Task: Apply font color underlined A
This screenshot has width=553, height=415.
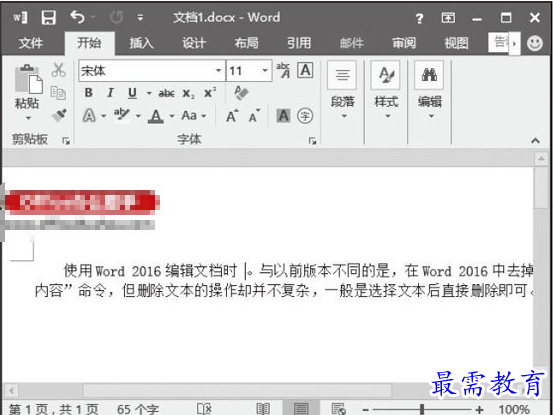Action: (156, 116)
